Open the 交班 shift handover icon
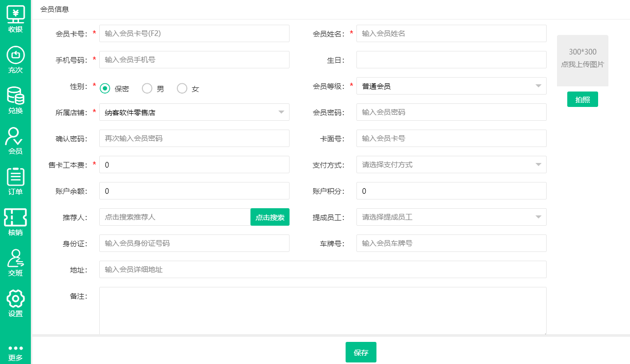 15,258
